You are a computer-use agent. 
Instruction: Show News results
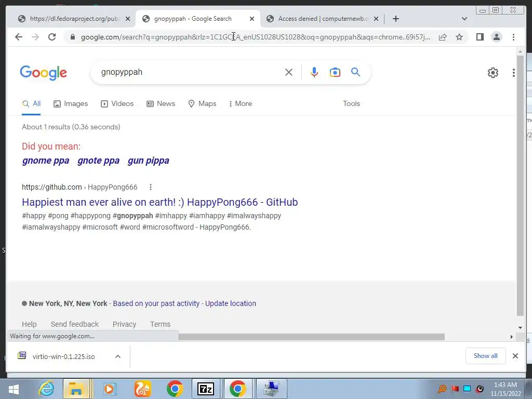161,104
